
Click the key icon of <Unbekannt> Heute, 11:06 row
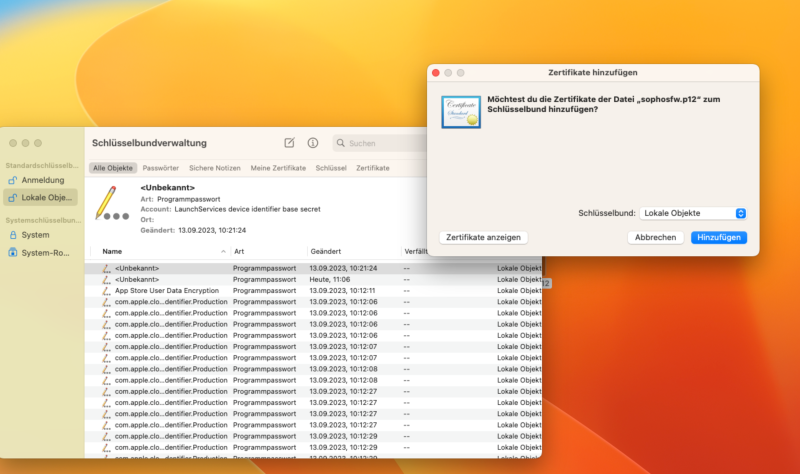[106, 280]
